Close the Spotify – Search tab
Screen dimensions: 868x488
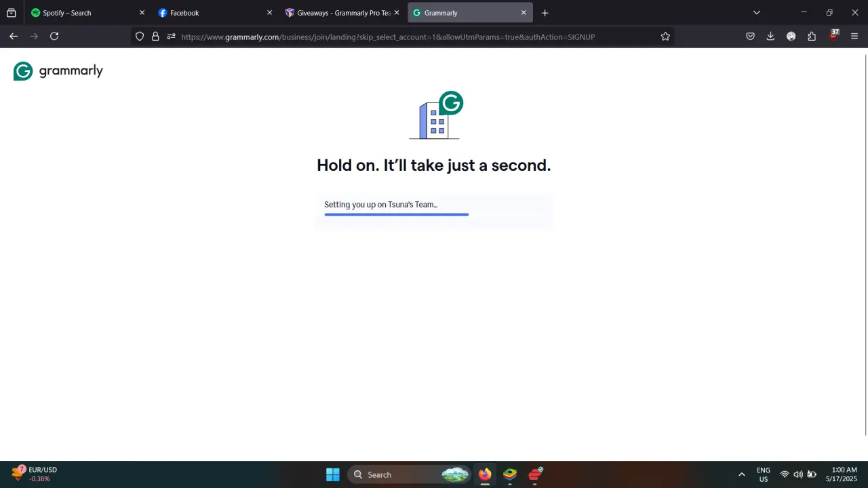142,13
